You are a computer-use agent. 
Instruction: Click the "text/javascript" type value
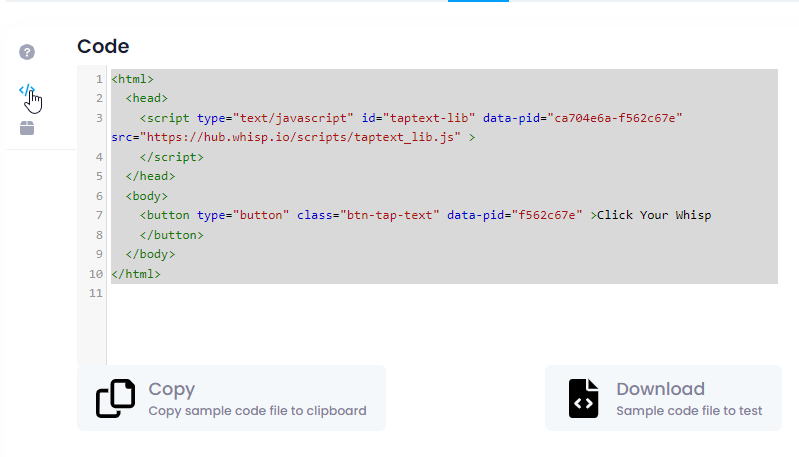(x=293, y=118)
